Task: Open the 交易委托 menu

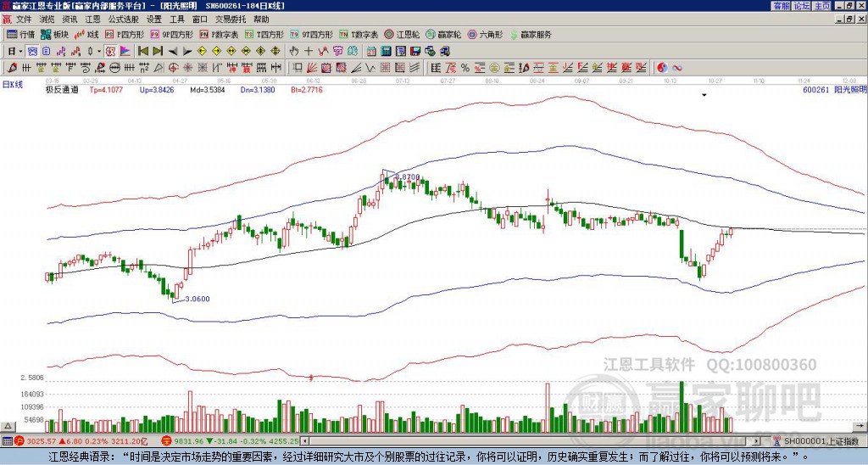Action: click(231, 20)
